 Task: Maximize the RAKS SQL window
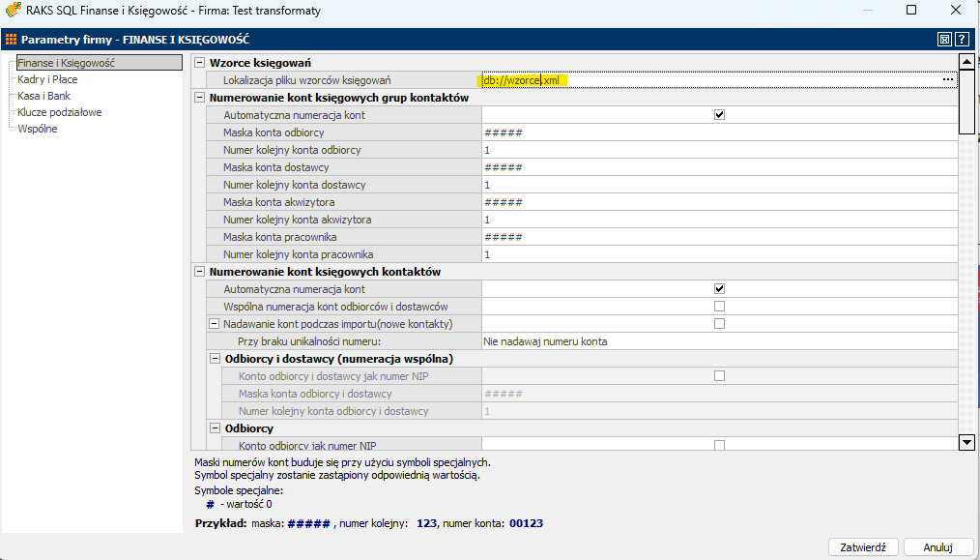click(x=911, y=10)
